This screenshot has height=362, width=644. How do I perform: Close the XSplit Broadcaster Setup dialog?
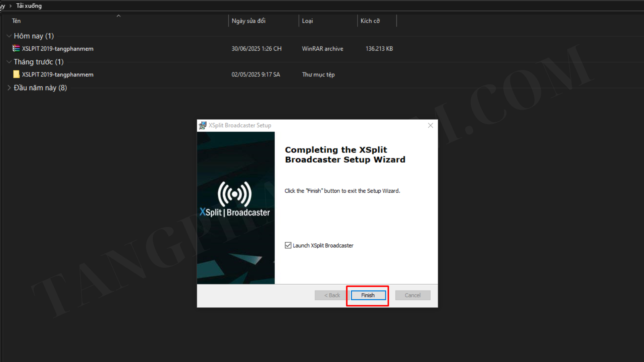430,125
